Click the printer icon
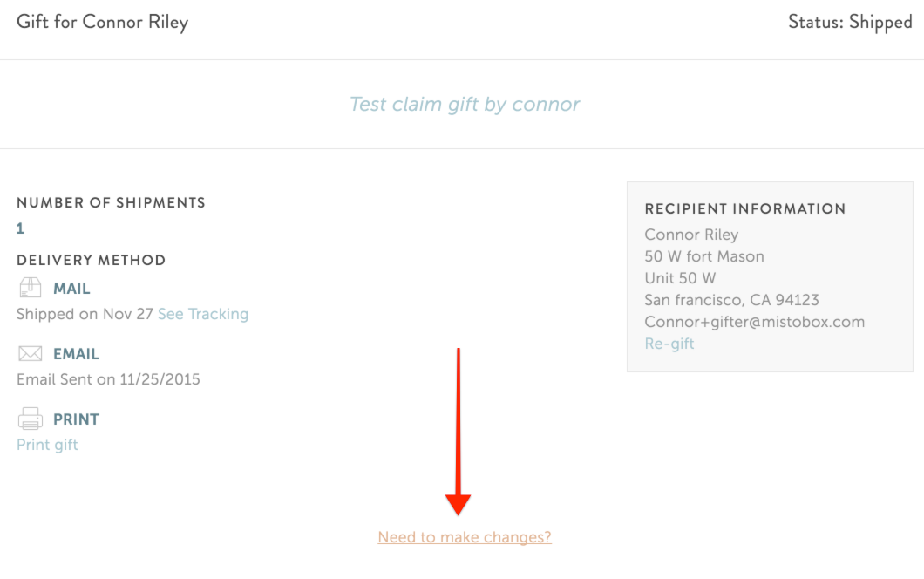 tap(30, 419)
